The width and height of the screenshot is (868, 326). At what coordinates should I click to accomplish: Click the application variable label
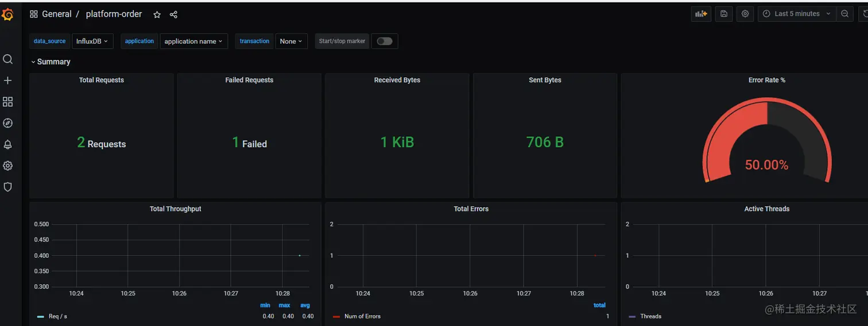(139, 41)
